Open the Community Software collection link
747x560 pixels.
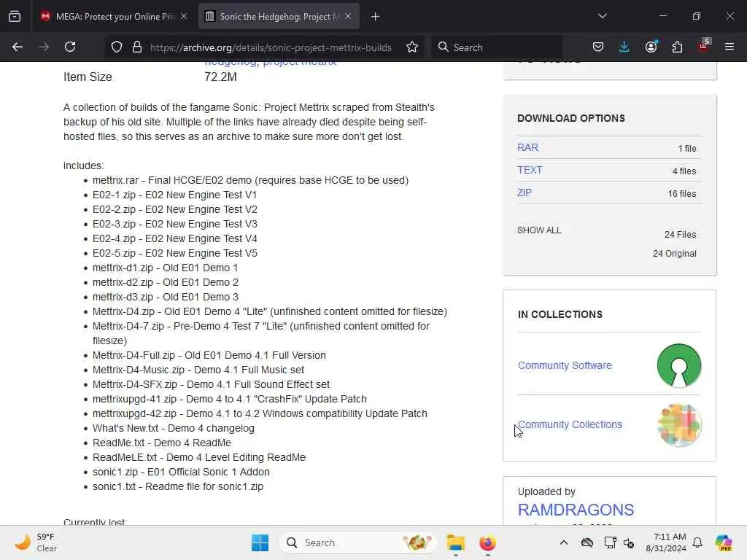[565, 365]
